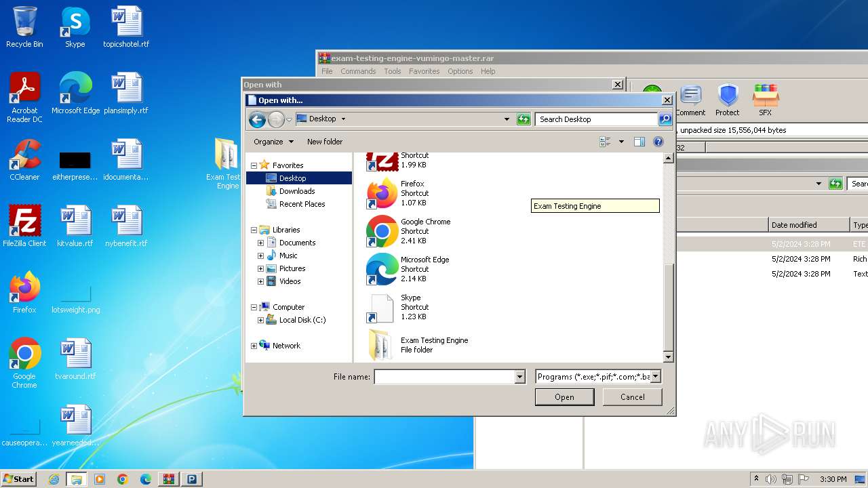Open the file type filter dropdown
Image resolution: width=868 pixels, height=488 pixels.
coord(655,377)
